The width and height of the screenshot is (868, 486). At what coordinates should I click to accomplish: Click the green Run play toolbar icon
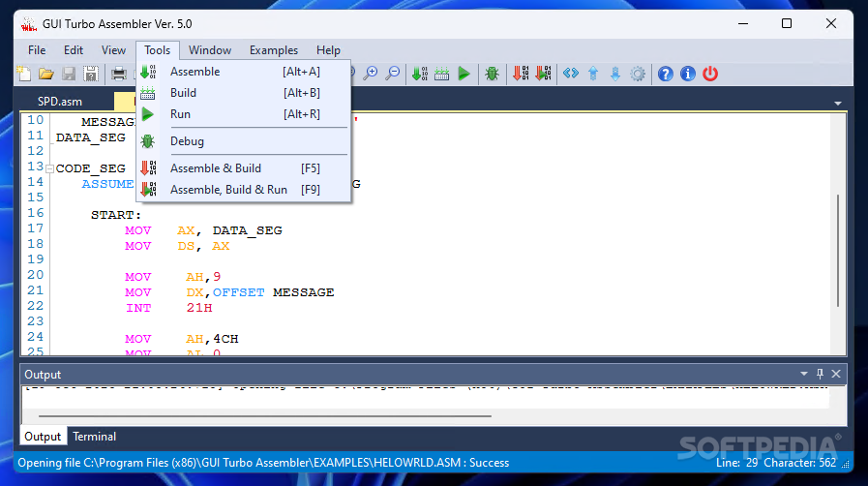[x=464, y=73]
